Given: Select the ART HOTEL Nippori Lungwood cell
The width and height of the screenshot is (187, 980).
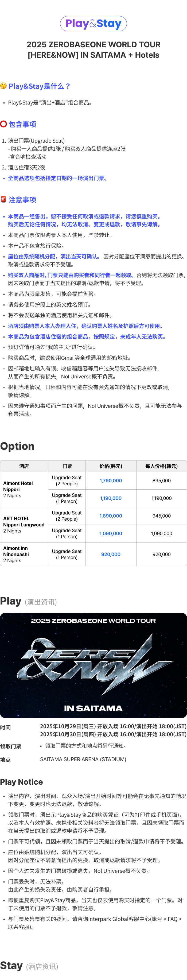Looking at the screenshot, I should point(24,525).
